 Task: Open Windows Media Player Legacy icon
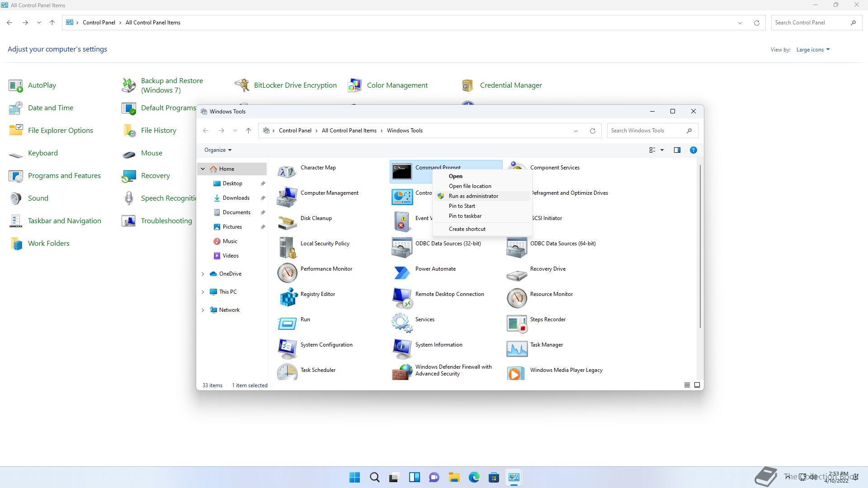click(517, 372)
